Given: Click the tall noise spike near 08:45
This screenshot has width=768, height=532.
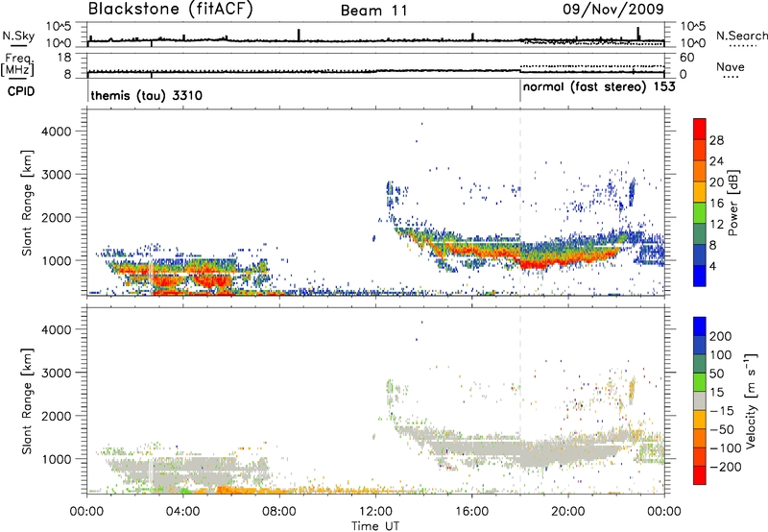Looking at the screenshot, I should (299, 35).
